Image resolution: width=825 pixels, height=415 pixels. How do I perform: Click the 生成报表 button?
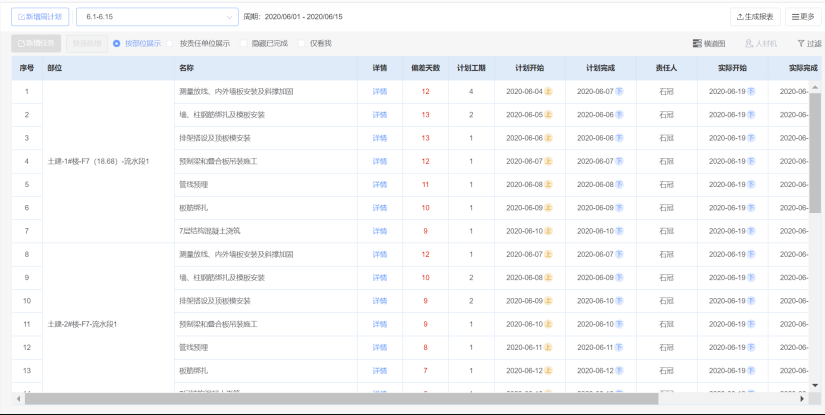pyautogui.click(x=755, y=17)
